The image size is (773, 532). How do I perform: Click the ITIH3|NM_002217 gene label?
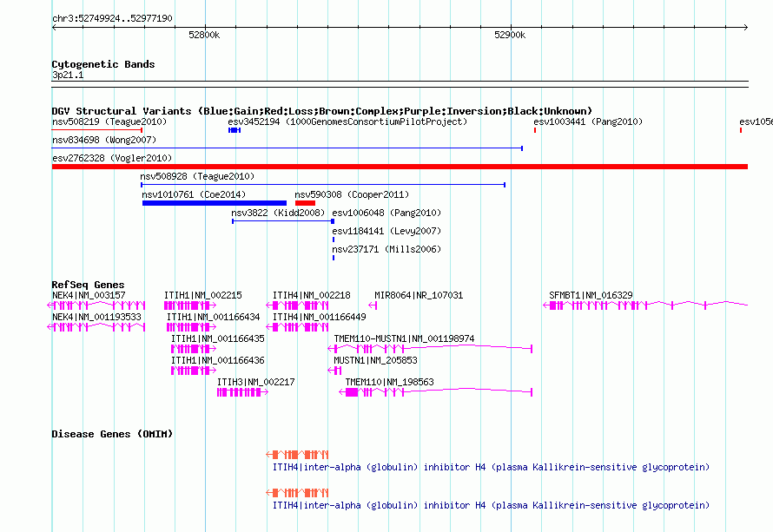point(256,382)
